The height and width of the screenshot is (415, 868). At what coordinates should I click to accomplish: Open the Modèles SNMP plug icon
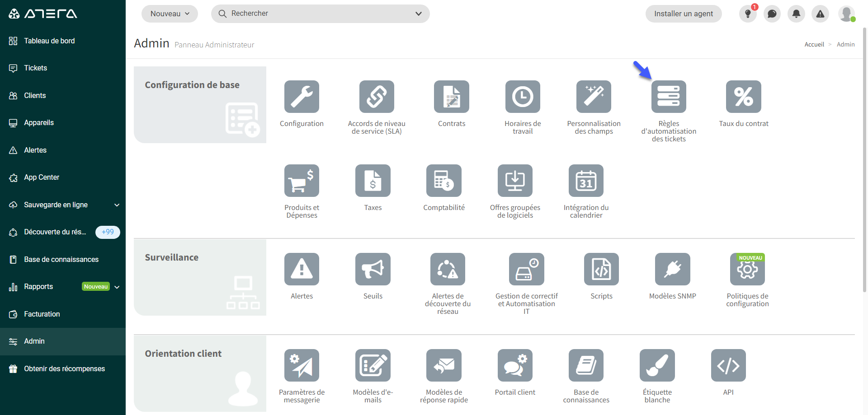click(x=673, y=269)
